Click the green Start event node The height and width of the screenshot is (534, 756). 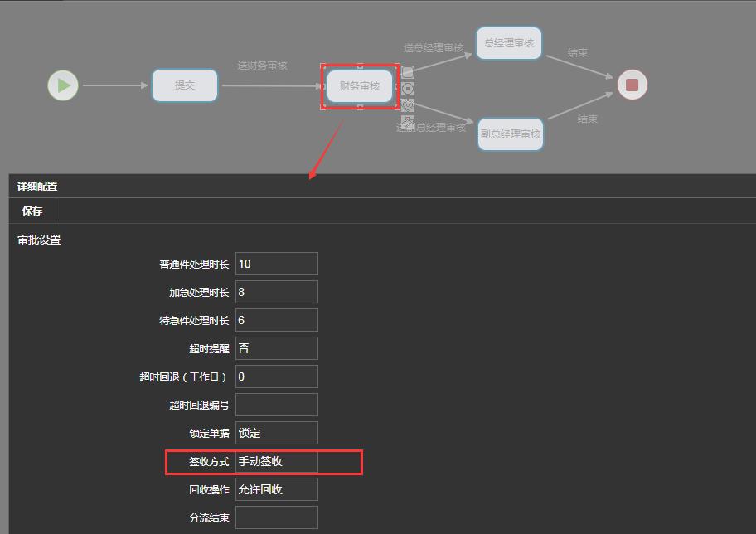coord(63,85)
